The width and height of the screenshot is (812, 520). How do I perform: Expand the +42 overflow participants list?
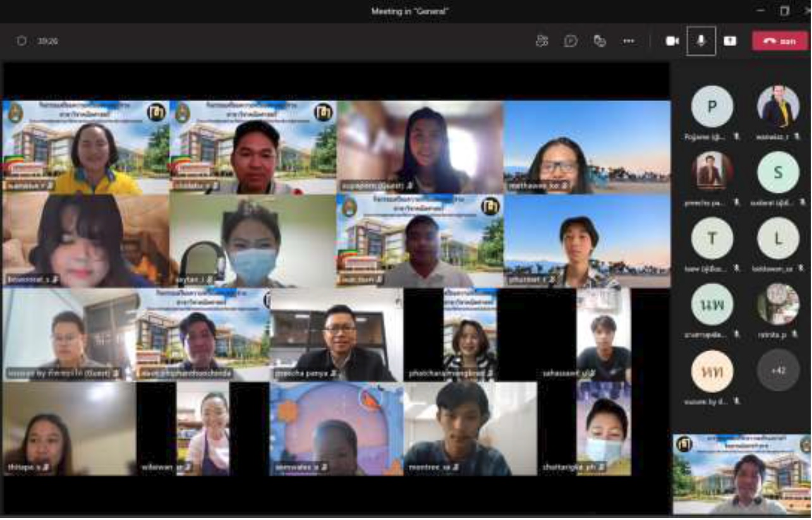pos(778,370)
